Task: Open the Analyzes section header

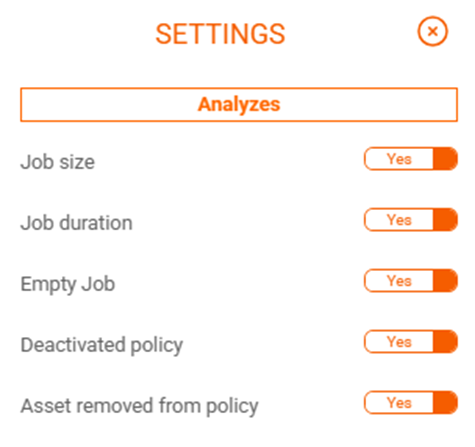Action: (x=239, y=105)
